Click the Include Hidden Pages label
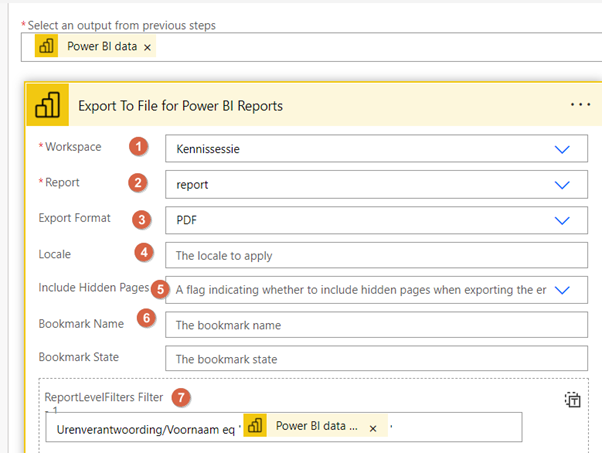602x453 pixels. coord(94,287)
